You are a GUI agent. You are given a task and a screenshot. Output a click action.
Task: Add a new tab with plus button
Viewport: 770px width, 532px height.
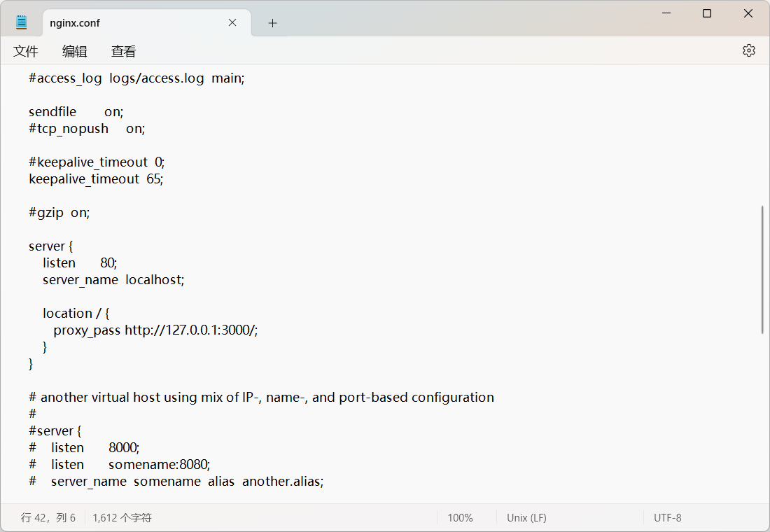pos(272,23)
